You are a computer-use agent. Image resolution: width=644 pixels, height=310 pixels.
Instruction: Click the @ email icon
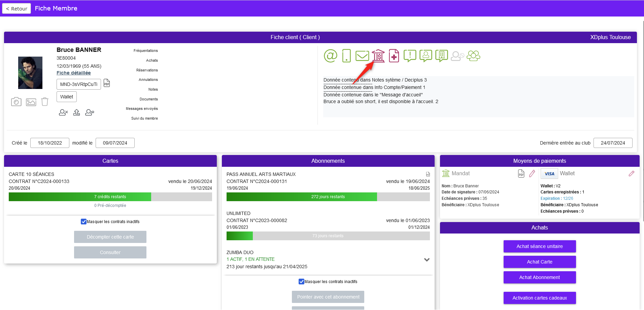tap(330, 56)
